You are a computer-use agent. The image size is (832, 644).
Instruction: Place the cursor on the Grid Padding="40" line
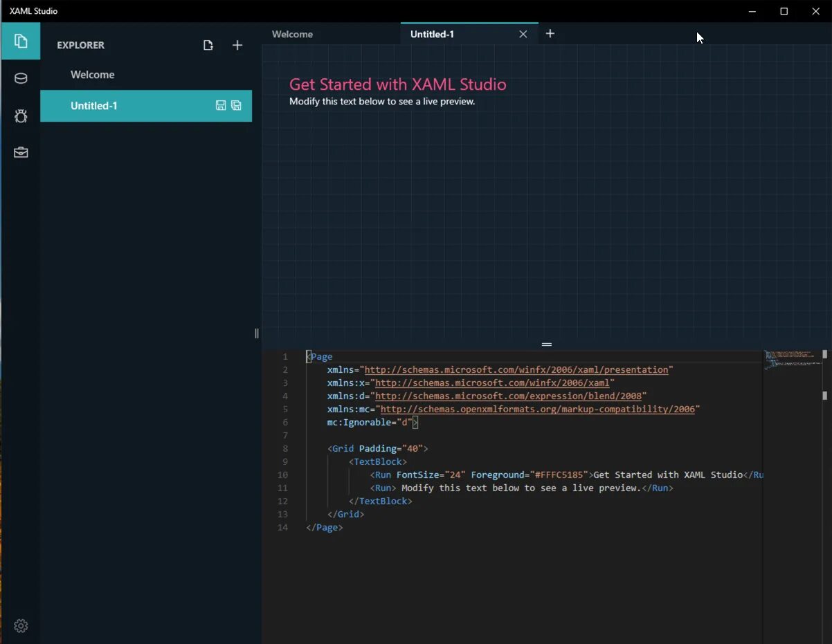tap(378, 448)
